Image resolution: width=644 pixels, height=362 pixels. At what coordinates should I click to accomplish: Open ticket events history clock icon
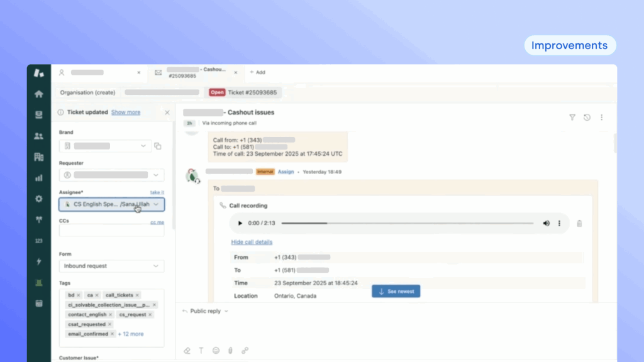tap(587, 118)
